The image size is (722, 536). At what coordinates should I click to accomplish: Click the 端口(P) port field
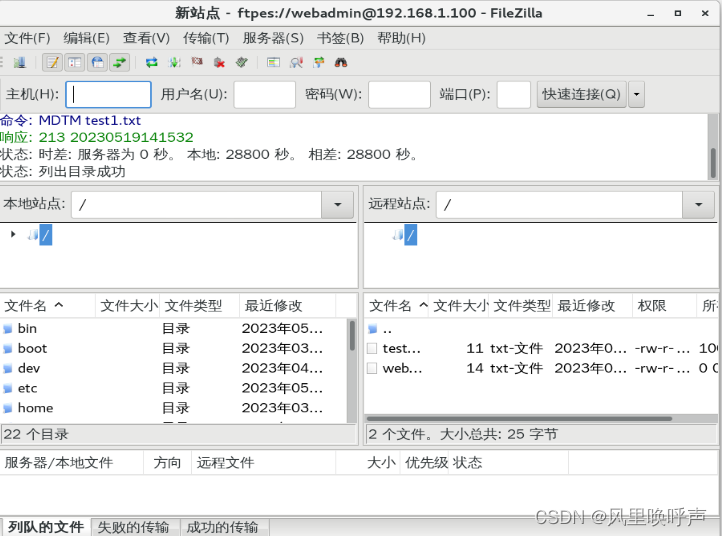tap(513, 94)
